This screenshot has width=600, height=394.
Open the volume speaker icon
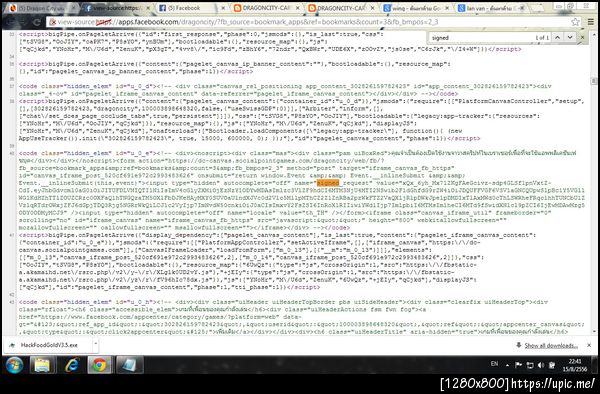[540, 365]
